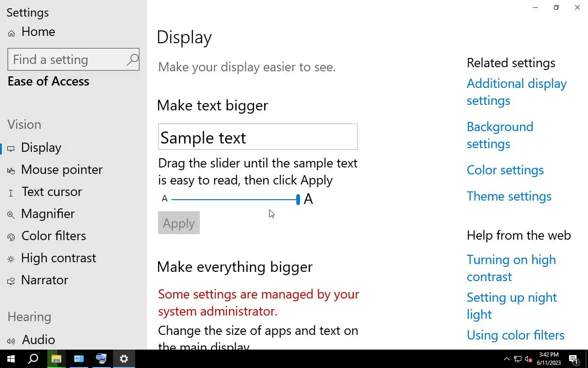Navigate to Color filters
The height and width of the screenshot is (368, 588).
coord(53,236)
